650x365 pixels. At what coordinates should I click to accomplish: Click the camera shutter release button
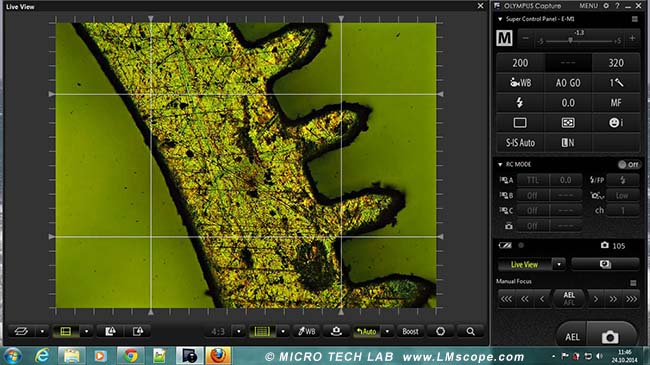click(609, 337)
